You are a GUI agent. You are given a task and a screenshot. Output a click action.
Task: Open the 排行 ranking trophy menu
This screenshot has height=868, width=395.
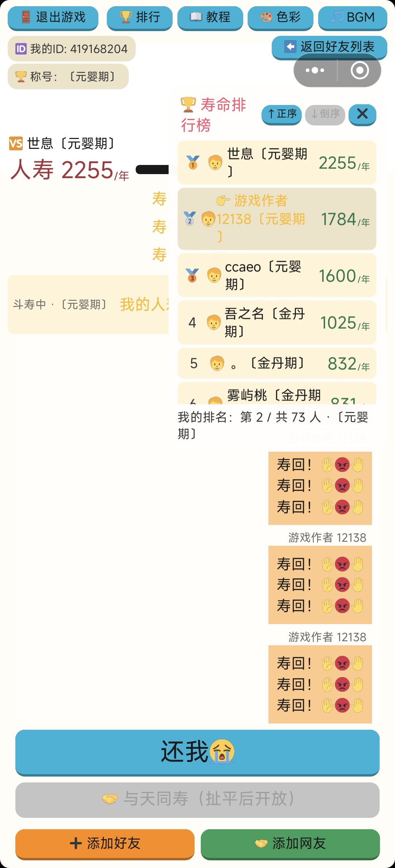coord(139,18)
